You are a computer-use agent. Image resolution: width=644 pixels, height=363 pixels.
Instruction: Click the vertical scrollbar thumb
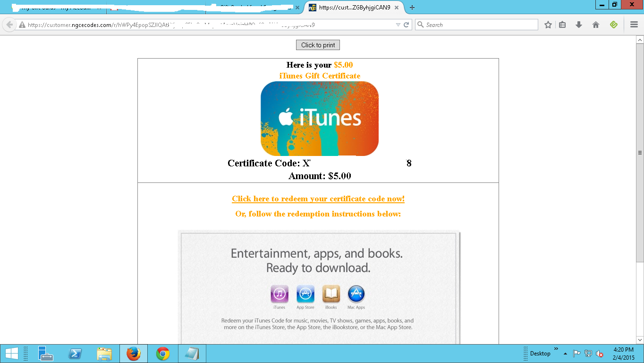pyautogui.click(x=640, y=153)
